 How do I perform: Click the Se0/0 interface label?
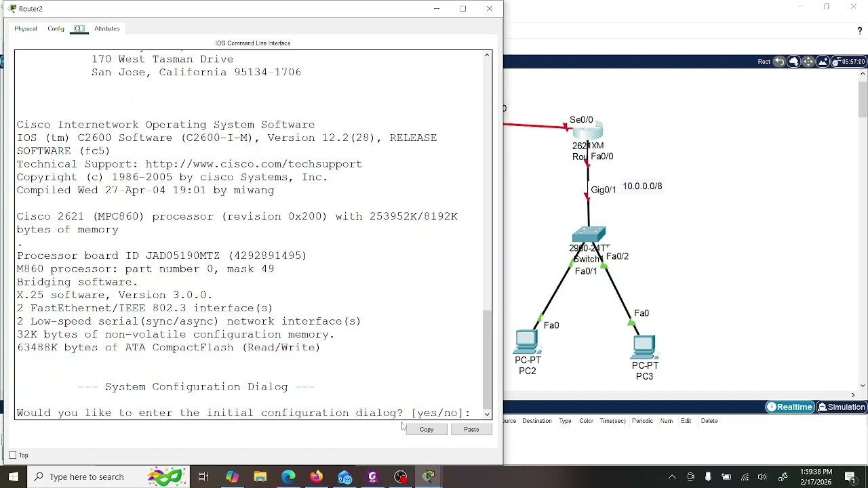coord(581,120)
